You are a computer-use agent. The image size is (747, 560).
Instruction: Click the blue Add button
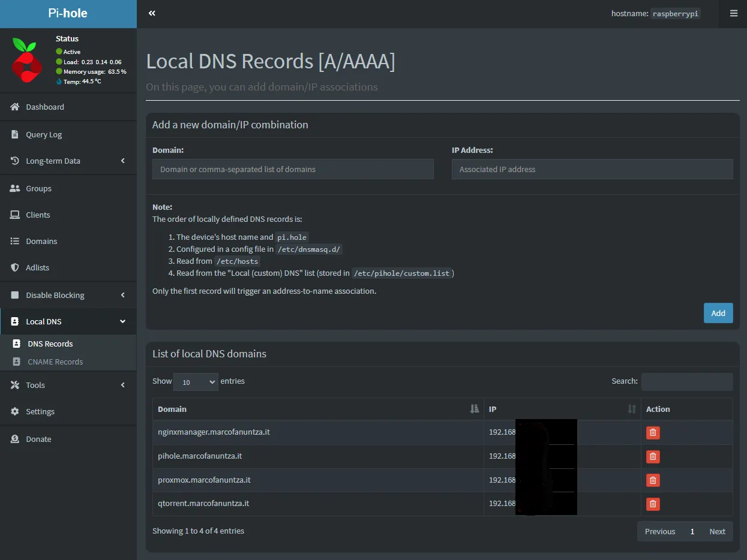click(718, 313)
